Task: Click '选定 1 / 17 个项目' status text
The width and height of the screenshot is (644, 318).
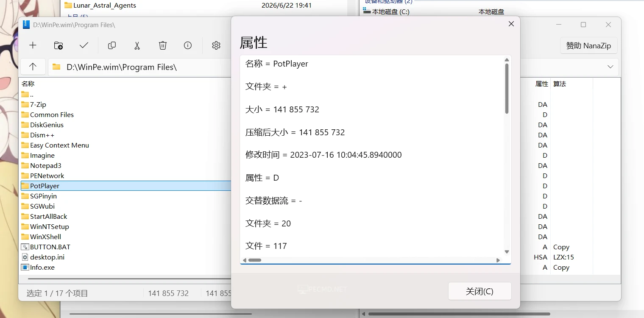Action: (x=57, y=293)
